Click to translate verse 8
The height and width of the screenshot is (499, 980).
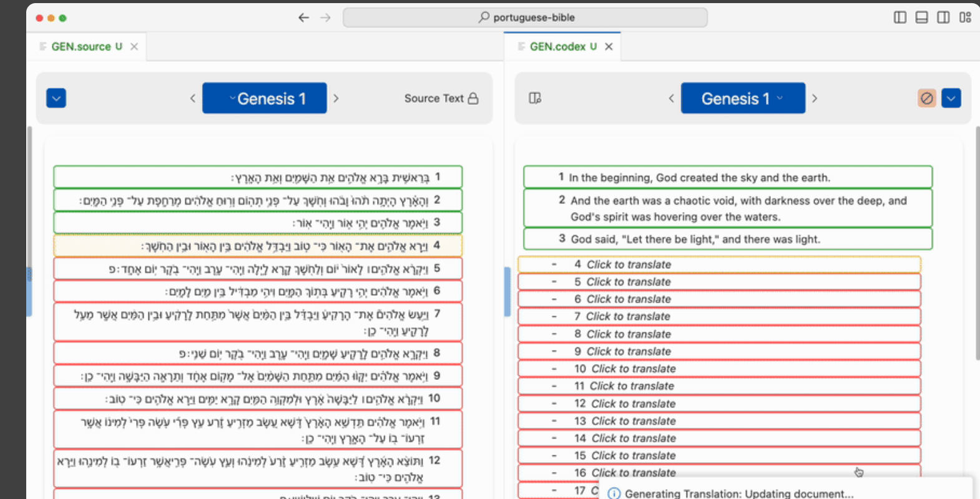tap(720, 334)
